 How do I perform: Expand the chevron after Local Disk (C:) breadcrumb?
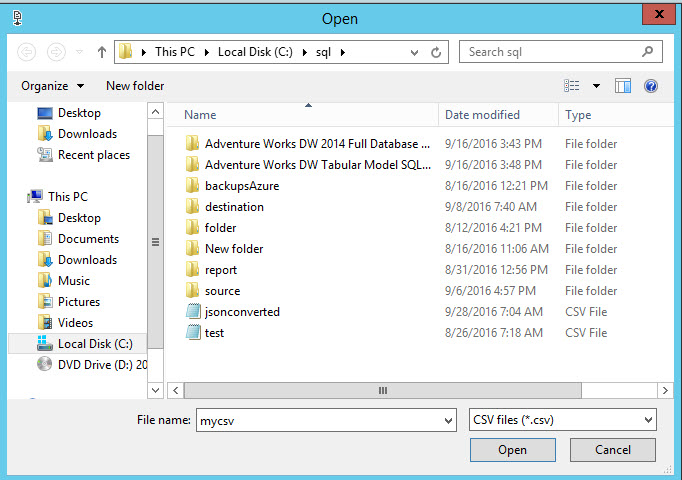coord(304,53)
